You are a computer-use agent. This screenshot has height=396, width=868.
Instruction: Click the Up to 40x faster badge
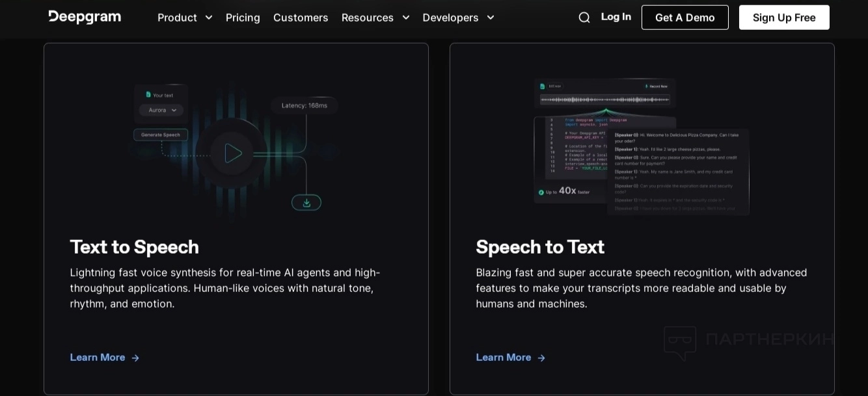563,191
